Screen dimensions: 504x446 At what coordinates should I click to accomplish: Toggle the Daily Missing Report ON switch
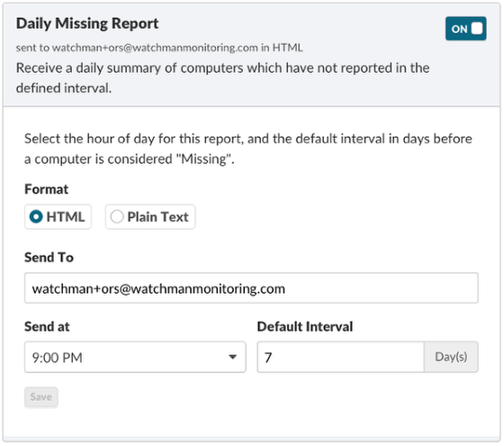(x=465, y=29)
